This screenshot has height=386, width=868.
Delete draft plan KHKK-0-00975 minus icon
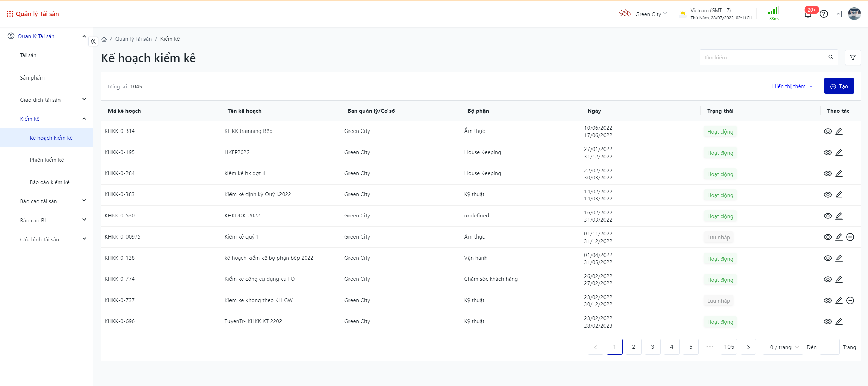(850, 237)
